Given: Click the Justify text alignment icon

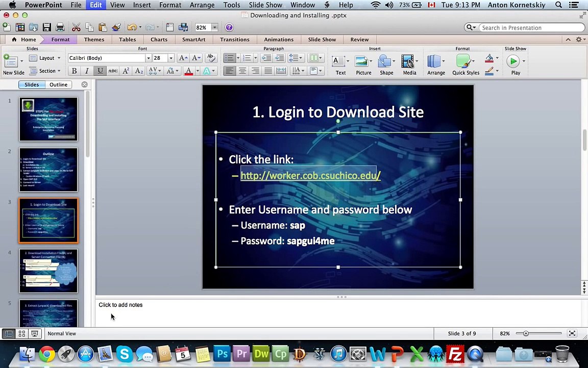Looking at the screenshot, I should [268, 71].
